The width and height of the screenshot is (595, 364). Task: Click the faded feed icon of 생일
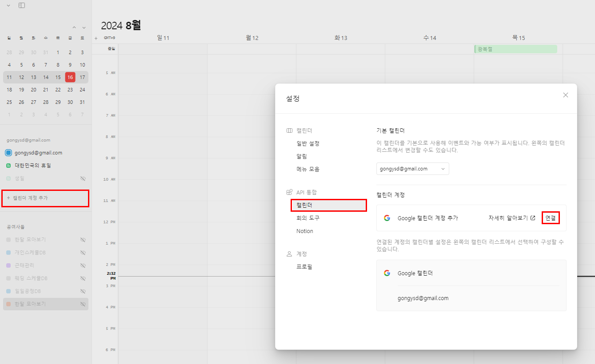pyautogui.click(x=8, y=178)
